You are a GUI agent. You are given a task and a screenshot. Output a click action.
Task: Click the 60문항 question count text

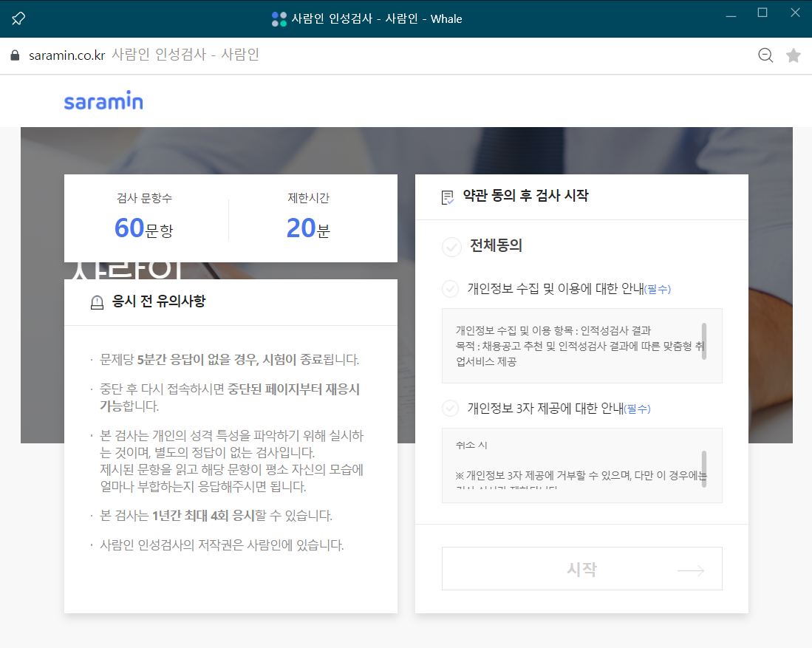coord(144,228)
